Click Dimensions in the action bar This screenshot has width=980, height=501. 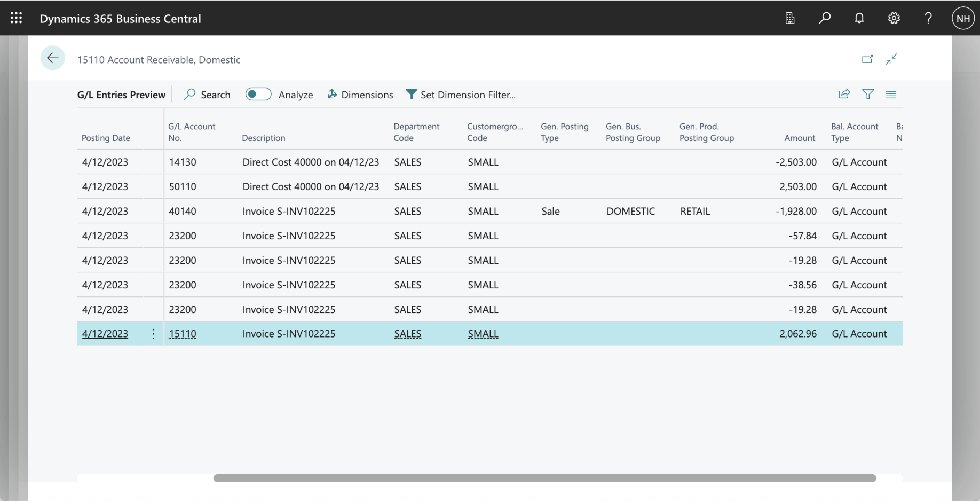[x=360, y=95]
